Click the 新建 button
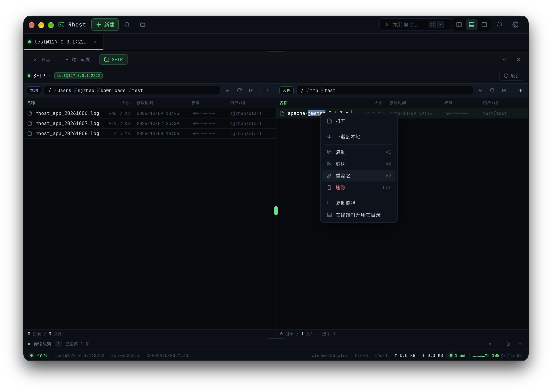 click(105, 25)
